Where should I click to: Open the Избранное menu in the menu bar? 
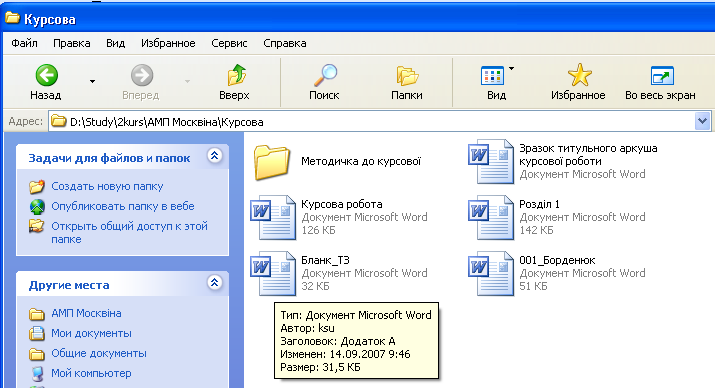(x=168, y=43)
